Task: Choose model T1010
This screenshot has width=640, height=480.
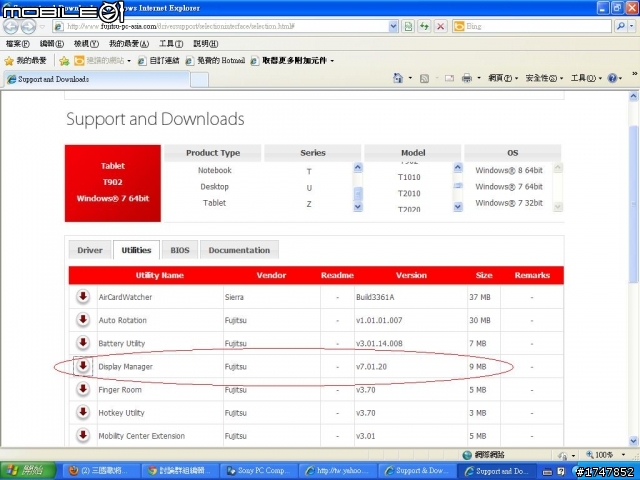Action: [409, 177]
